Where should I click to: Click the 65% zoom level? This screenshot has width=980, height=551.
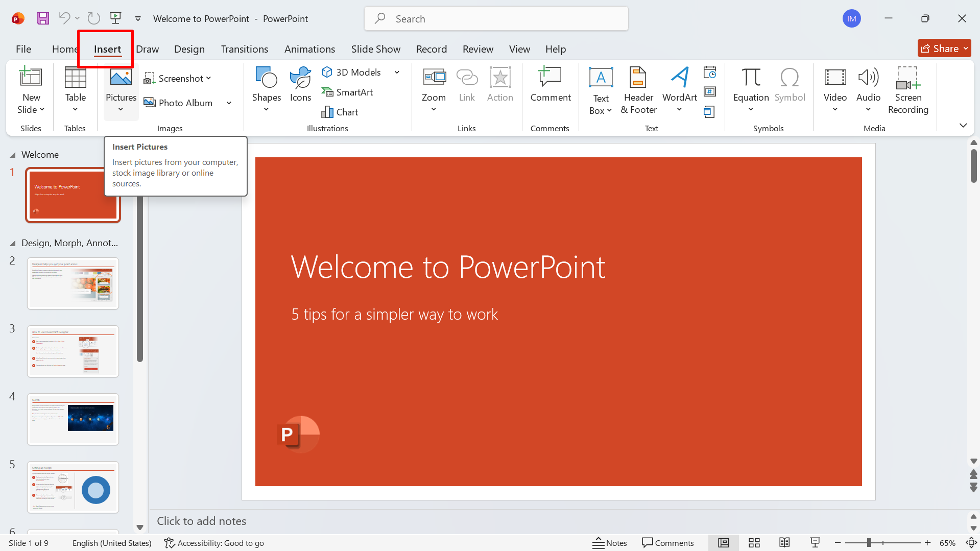(947, 543)
